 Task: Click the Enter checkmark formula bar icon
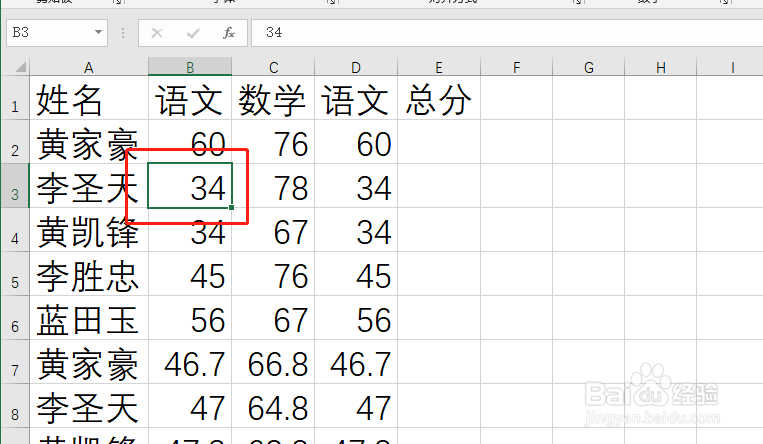[x=193, y=33]
